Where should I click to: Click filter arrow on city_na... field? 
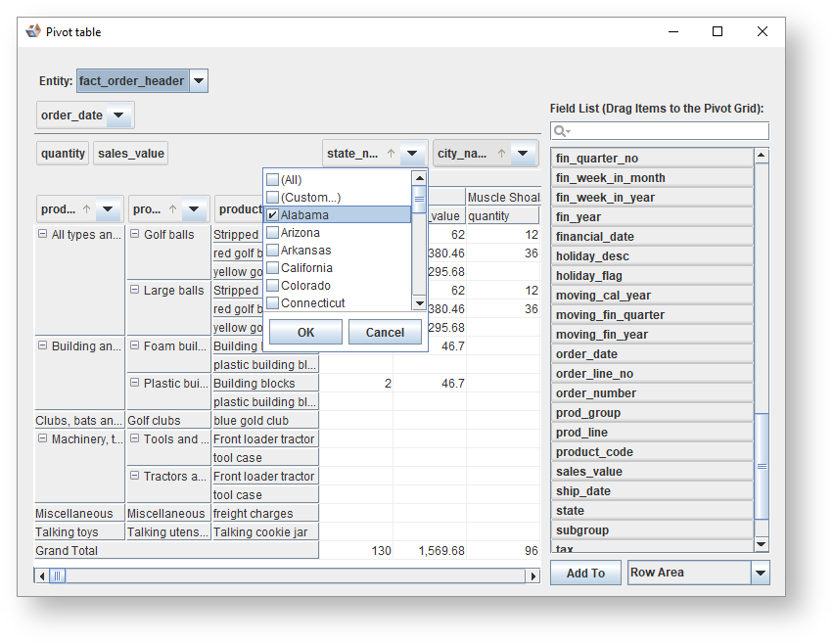(x=524, y=154)
